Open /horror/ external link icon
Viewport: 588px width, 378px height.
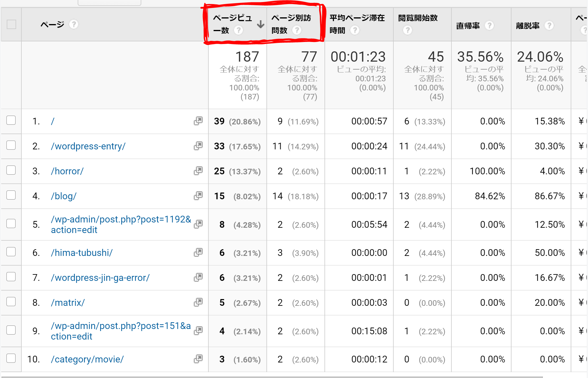point(198,171)
